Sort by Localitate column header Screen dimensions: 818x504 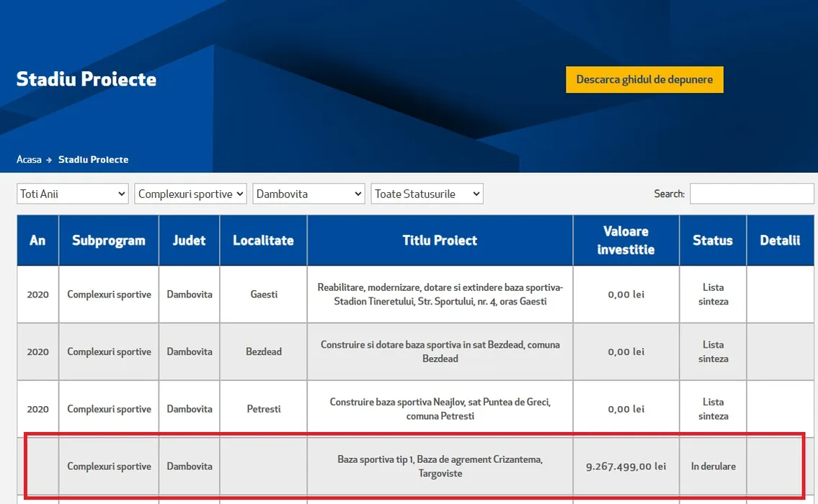[263, 240]
